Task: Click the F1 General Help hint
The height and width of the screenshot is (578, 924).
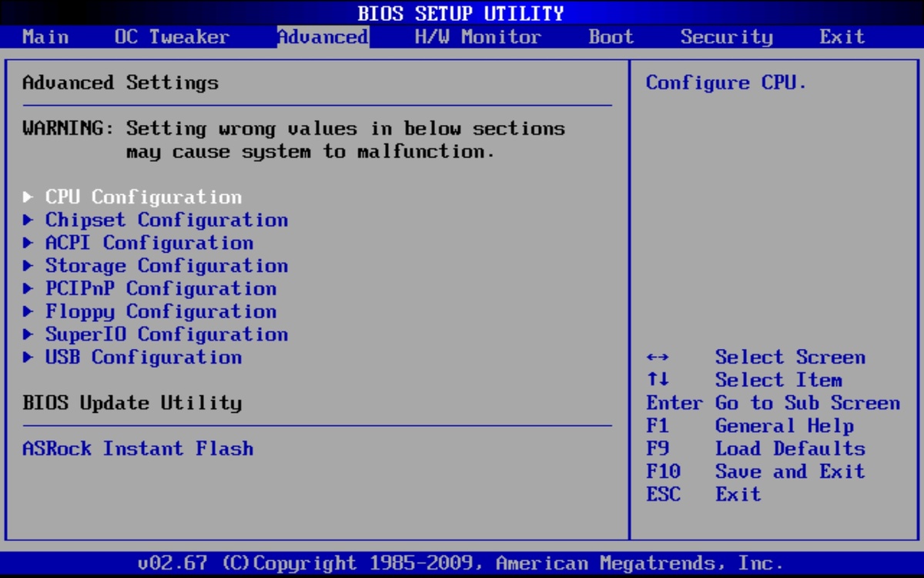Action: (784, 426)
